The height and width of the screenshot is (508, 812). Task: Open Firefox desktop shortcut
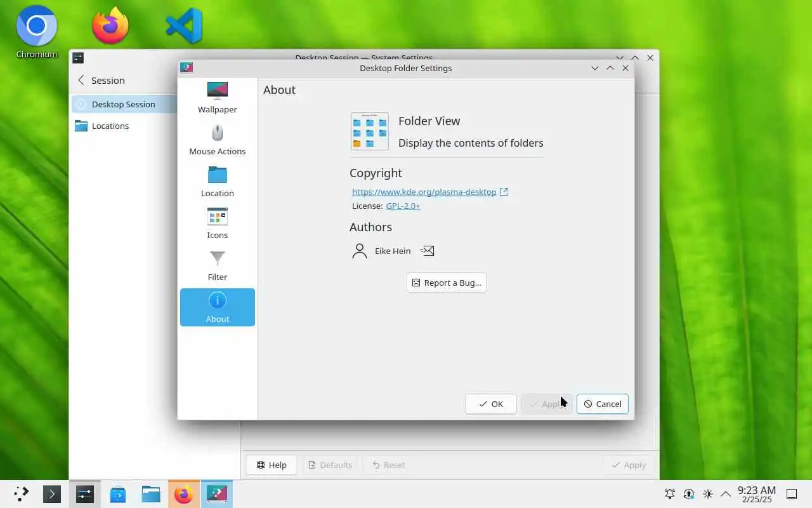(x=110, y=26)
